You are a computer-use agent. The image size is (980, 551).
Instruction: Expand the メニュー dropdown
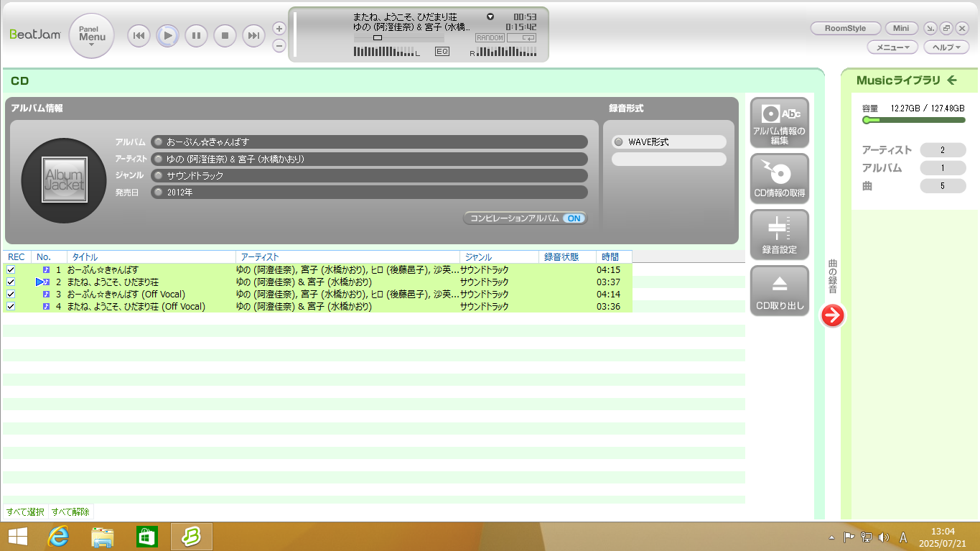point(892,47)
